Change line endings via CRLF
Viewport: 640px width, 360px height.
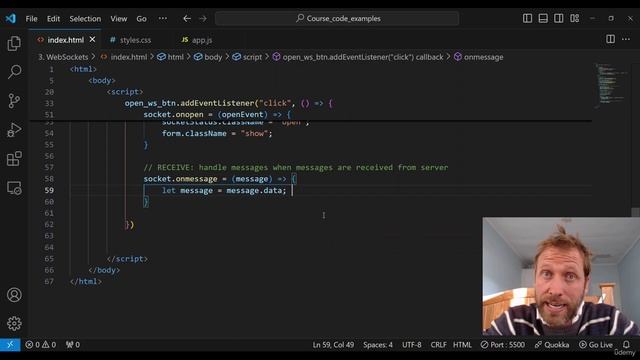(438, 344)
